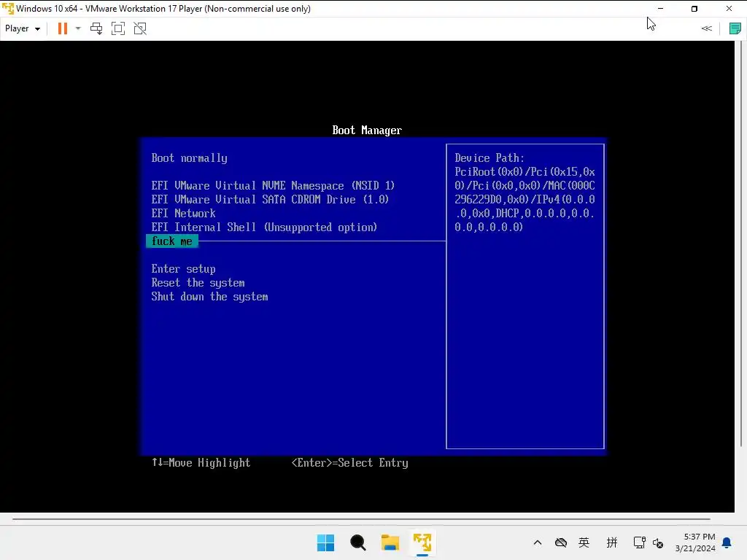Open the green notes/message log icon
747x560 pixels.
[x=735, y=28]
